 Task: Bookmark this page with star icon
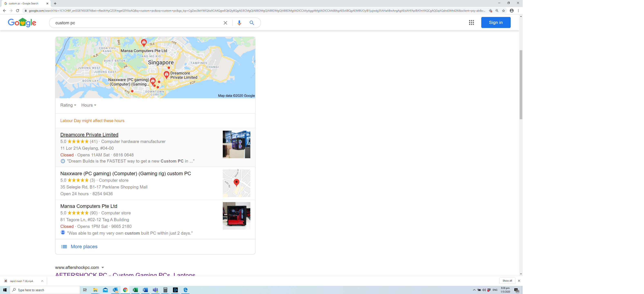503,11
